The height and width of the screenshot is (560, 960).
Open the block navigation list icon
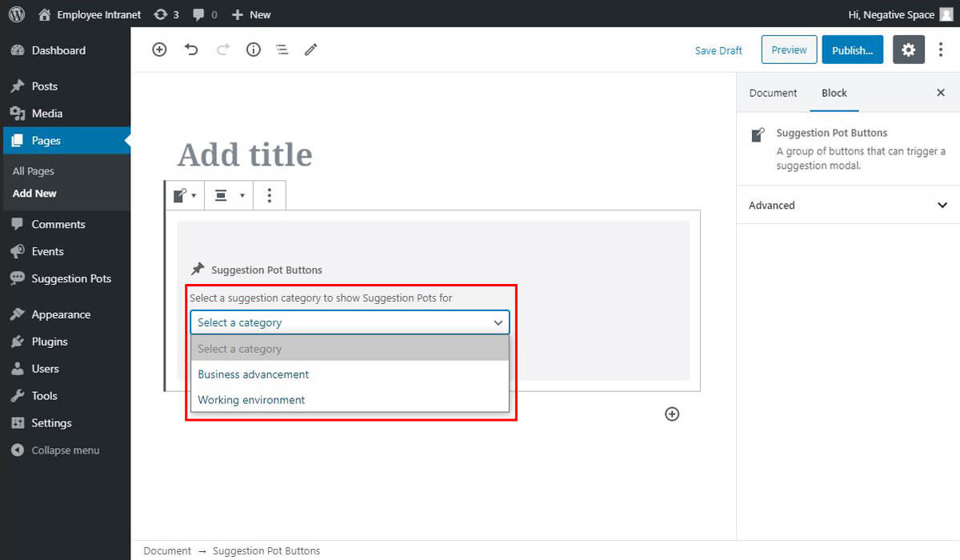pos(282,50)
